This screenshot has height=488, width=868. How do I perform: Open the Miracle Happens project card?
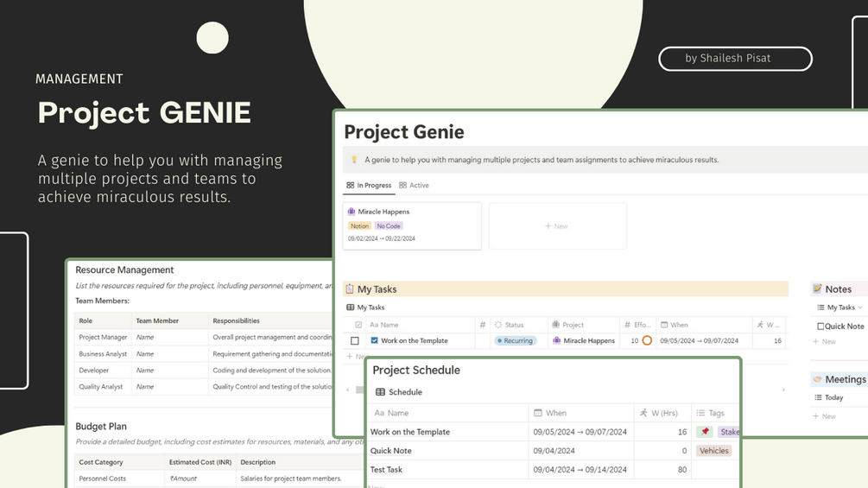click(412, 225)
